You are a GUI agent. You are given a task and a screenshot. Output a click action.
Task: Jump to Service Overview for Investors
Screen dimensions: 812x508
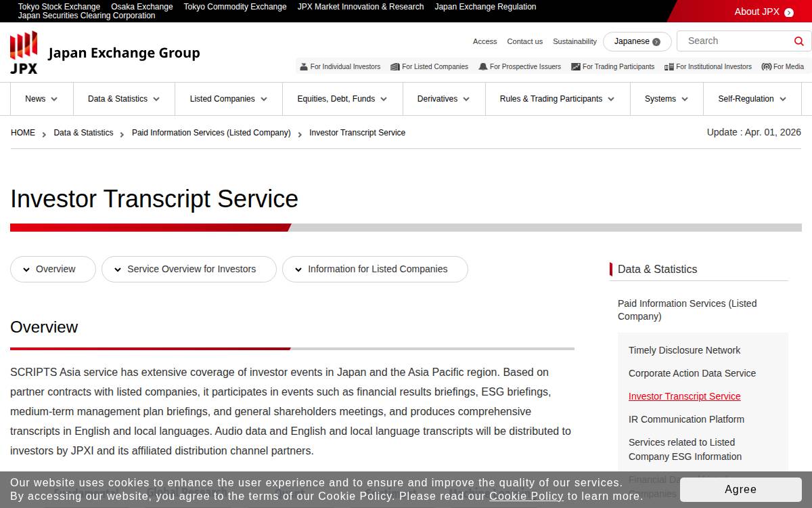click(x=189, y=269)
